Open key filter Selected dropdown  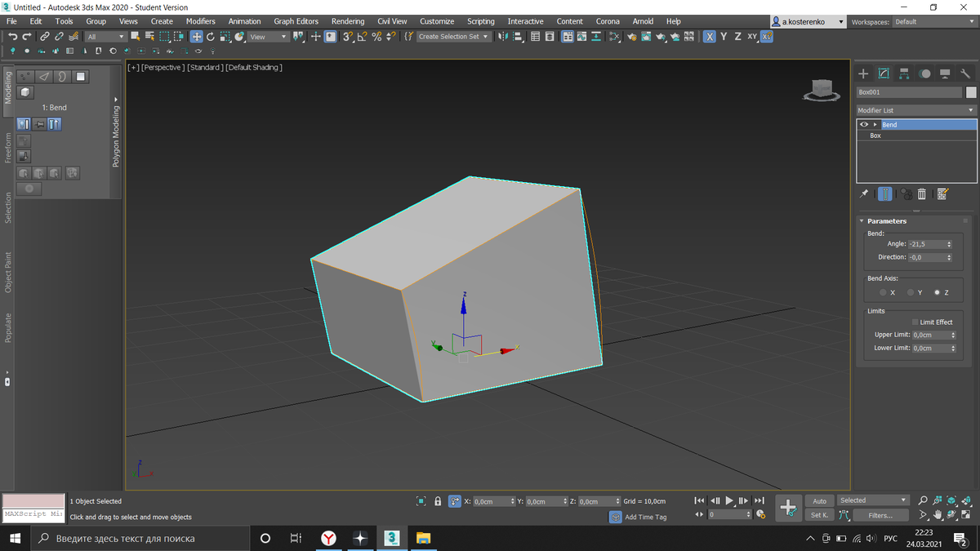point(873,500)
